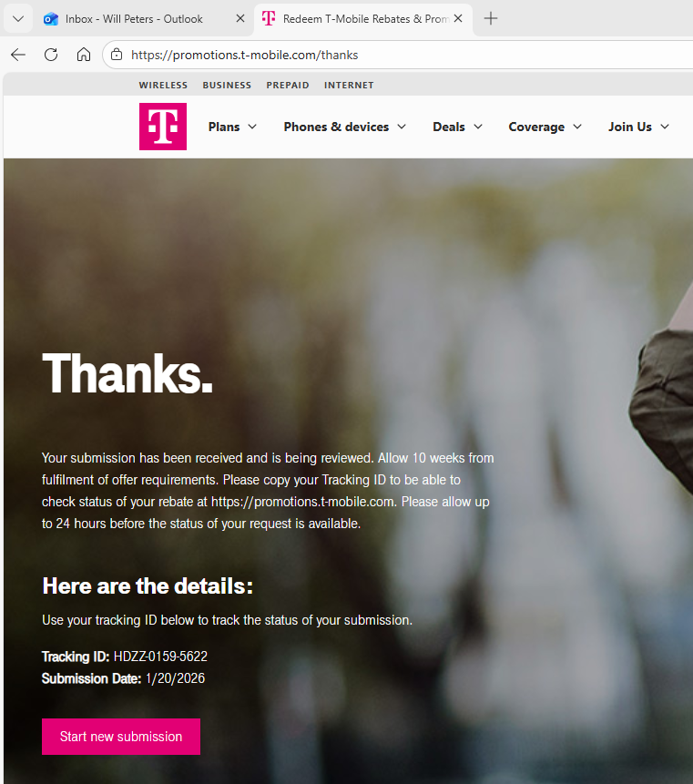Close the Outlook Inbox tab
Image resolution: width=693 pixels, height=784 pixels.
240,18
